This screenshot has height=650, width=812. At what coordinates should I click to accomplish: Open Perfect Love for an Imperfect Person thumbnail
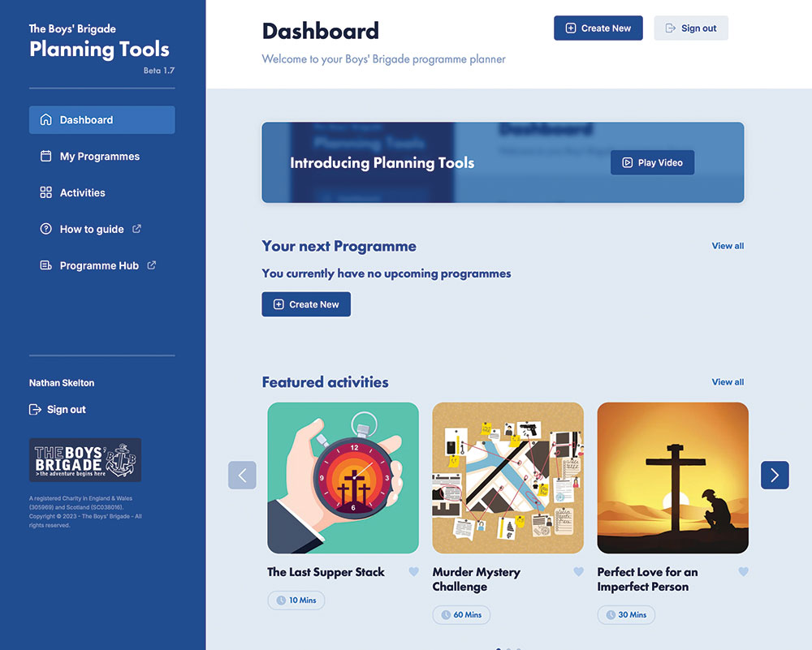coord(672,478)
